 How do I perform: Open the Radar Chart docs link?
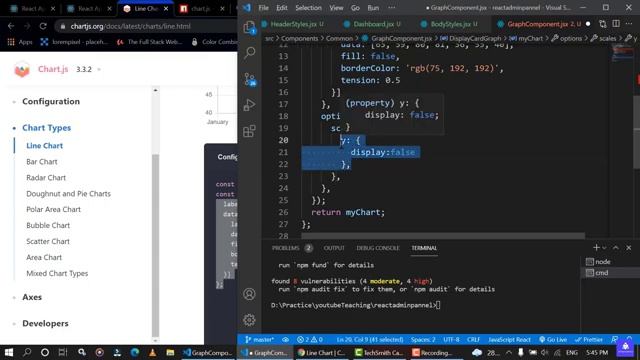point(46,178)
